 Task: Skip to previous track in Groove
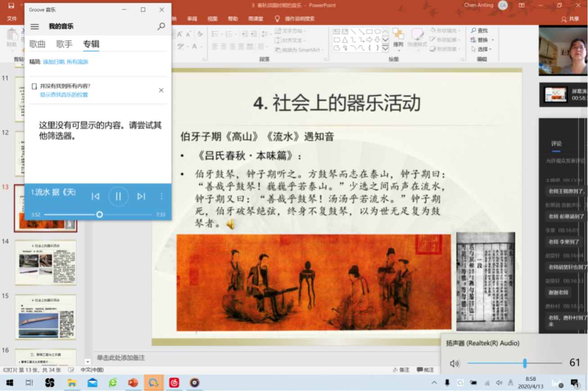coord(95,196)
